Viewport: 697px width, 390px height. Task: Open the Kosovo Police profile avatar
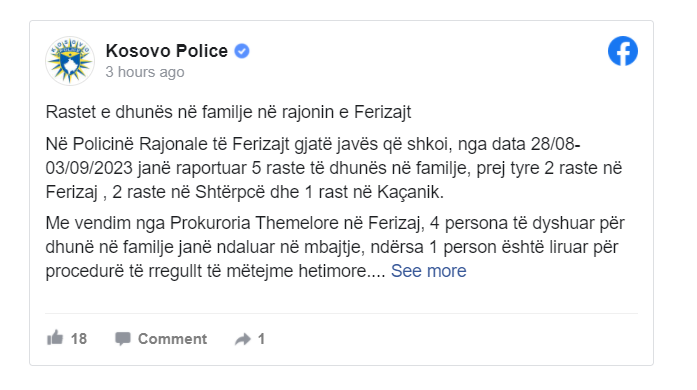coord(70,61)
